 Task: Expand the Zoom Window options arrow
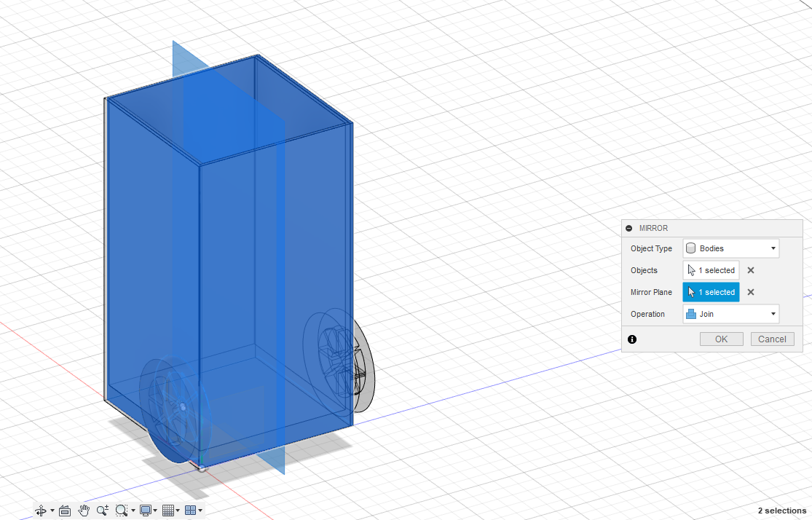[x=133, y=511]
